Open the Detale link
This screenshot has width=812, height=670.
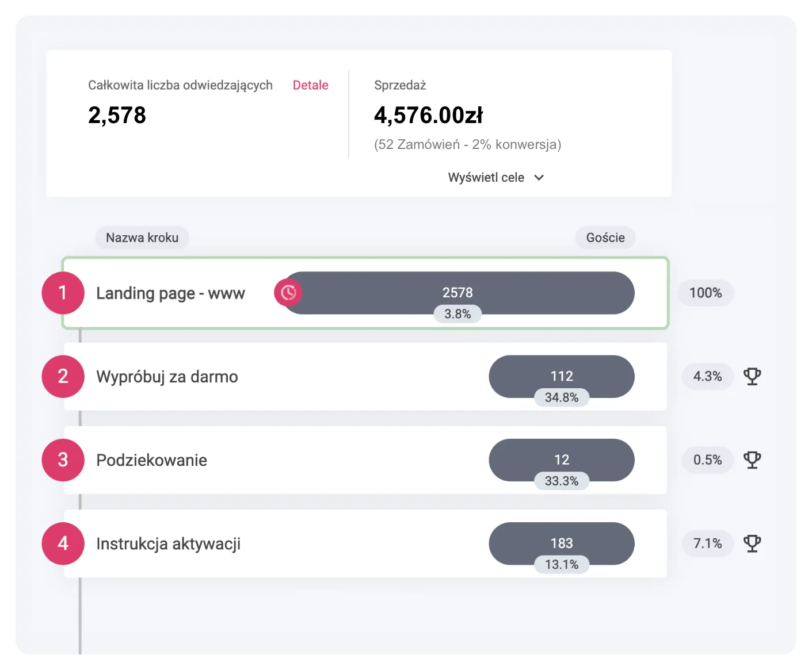pos(310,85)
